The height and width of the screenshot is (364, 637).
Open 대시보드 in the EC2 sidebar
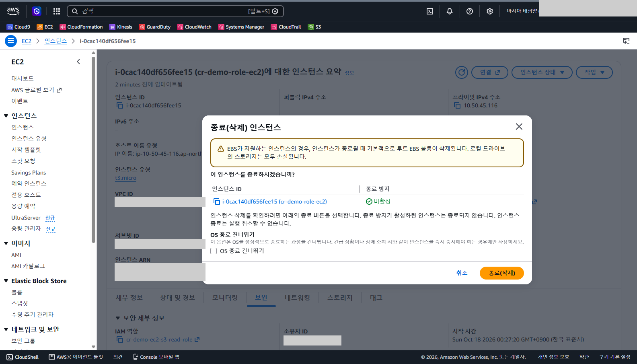click(x=23, y=78)
